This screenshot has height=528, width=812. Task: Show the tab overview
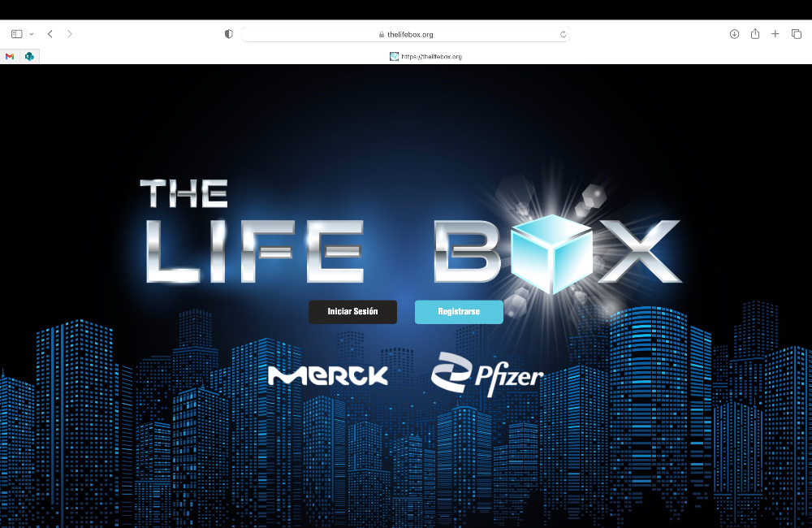pos(797,34)
